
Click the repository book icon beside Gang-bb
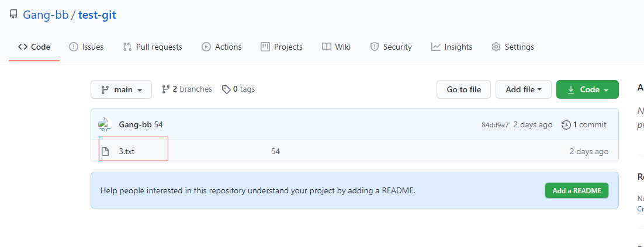pos(13,15)
